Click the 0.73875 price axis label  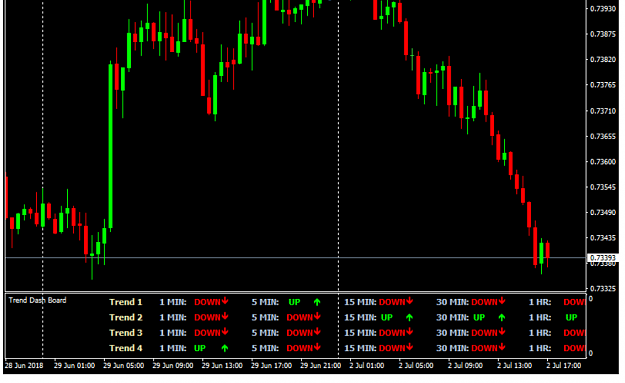pos(603,34)
